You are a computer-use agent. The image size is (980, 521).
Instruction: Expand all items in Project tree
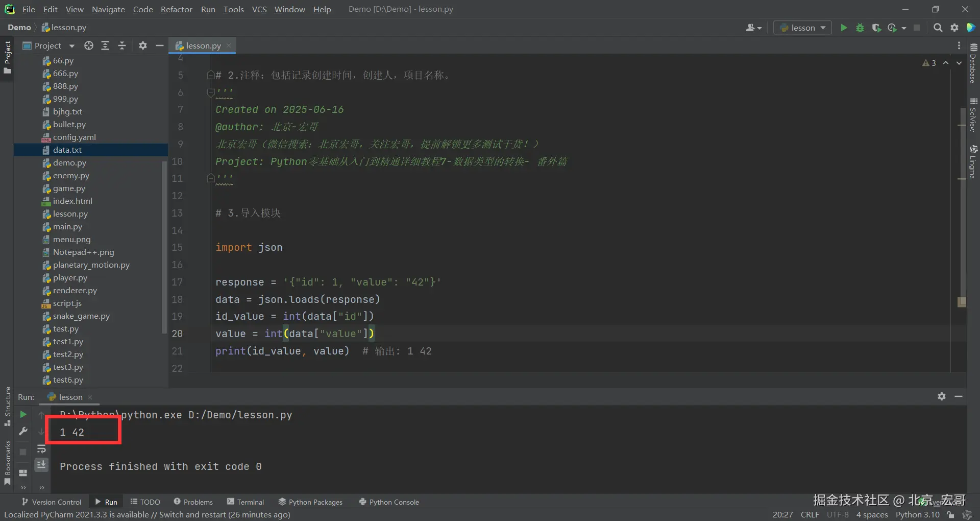pyautogui.click(x=105, y=45)
